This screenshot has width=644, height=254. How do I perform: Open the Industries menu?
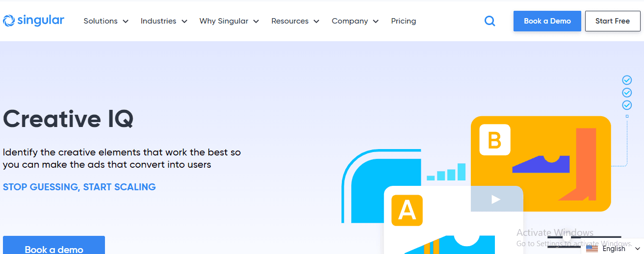pos(158,21)
